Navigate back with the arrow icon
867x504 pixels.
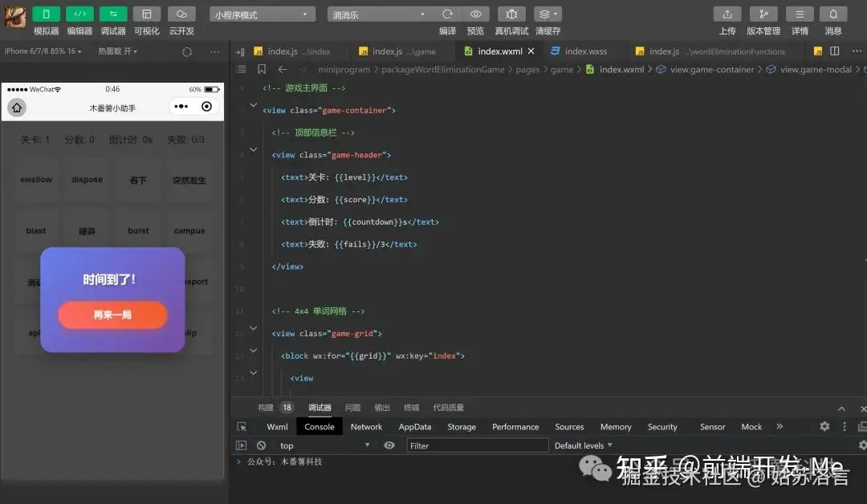click(283, 69)
